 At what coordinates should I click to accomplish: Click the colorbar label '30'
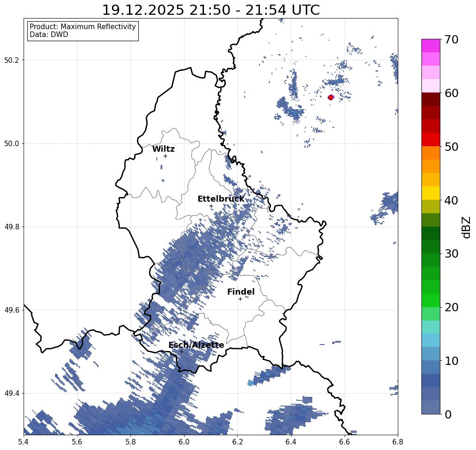coord(451,253)
